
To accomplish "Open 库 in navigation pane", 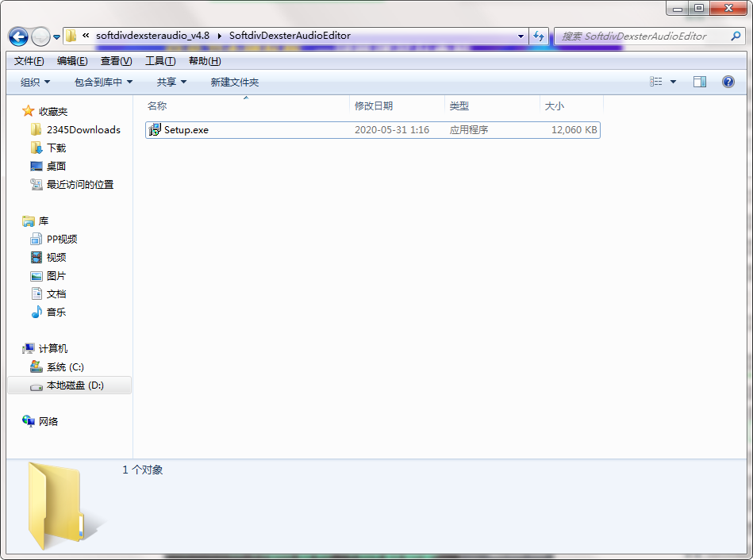I will pos(44,221).
